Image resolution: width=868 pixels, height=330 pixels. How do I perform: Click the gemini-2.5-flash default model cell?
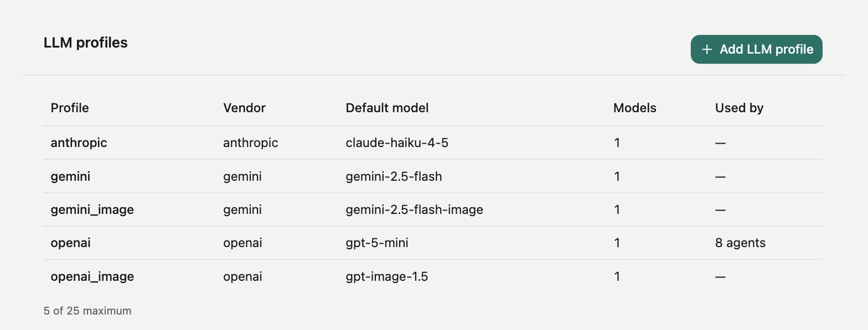click(394, 176)
